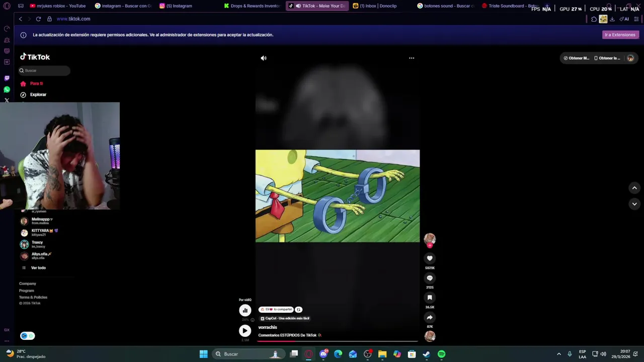644x362 pixels.
Task: Open vidIQ stats bar-chart button
Action: (245, 310)
